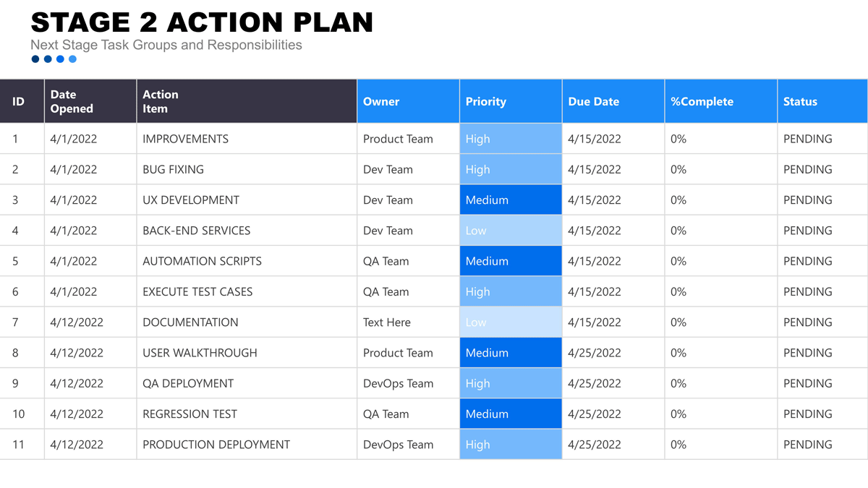Click the Dev Team owner in BACK-END SERVICES row
The height and width of the screenshot is (488, 868).
point(388,231)
